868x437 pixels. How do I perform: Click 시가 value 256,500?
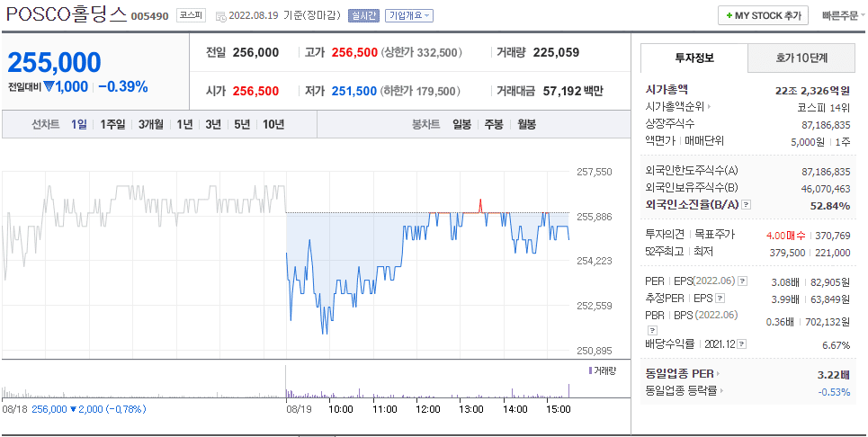coord(255,91)
